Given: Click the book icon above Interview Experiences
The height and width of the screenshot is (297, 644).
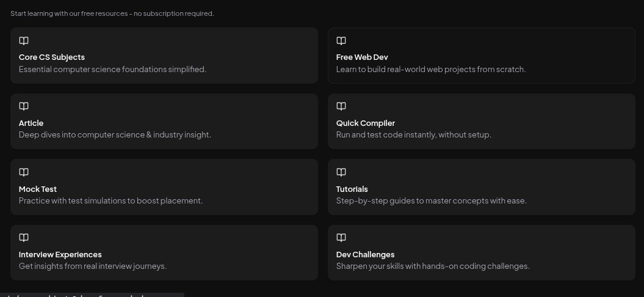Looking at the screenshot, I should pos(24,237).
